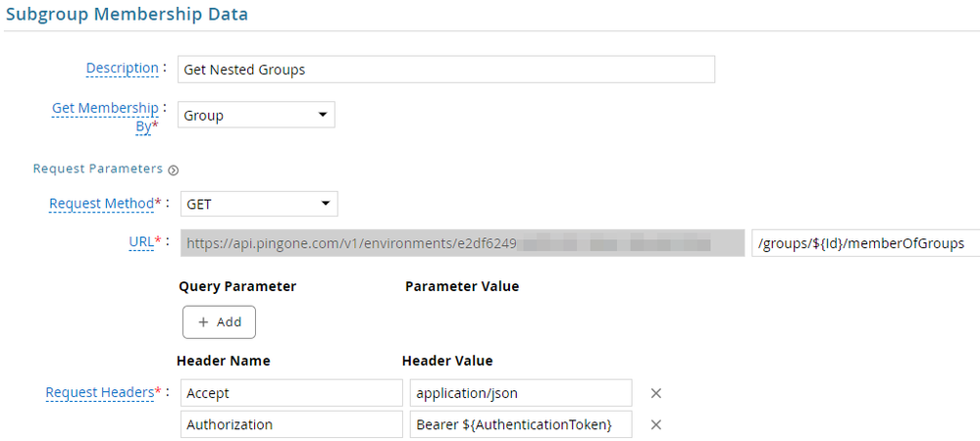
Task: Remove the Accept header row
Action: 655,393
